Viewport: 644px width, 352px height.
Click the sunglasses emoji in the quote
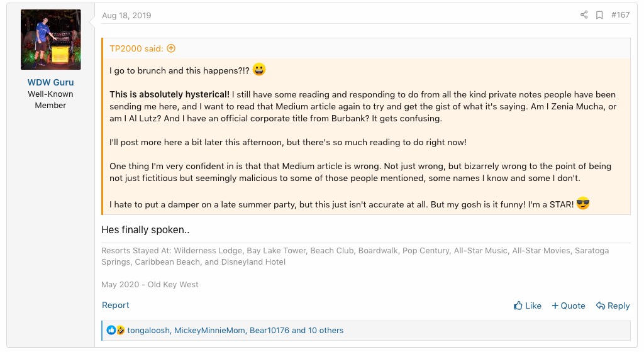[x=583, y=204]
